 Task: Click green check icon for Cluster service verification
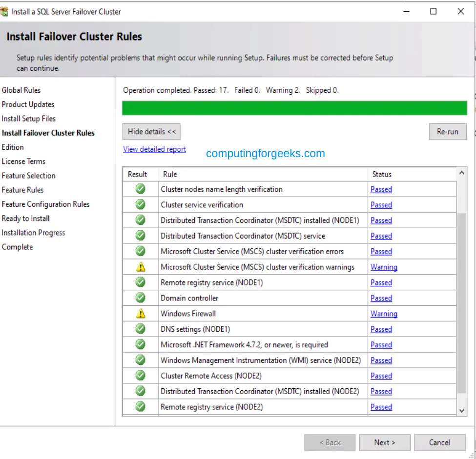tap(140, 204)
